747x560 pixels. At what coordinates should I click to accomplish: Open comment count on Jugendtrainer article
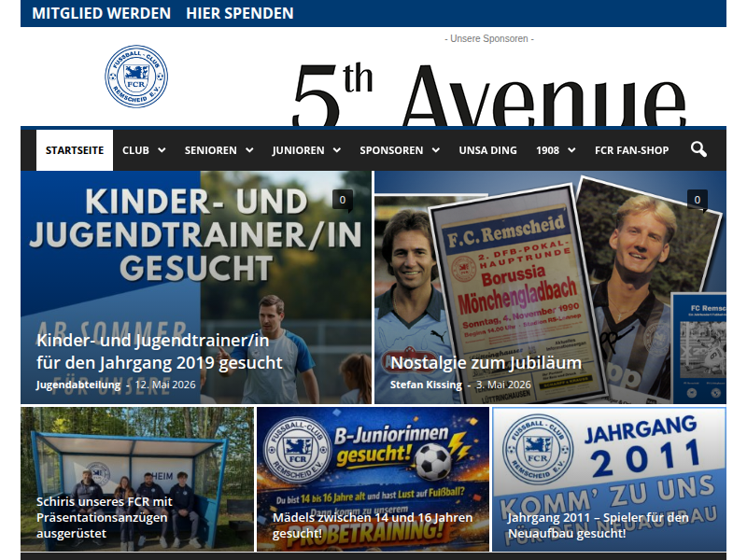coord(343,200)
